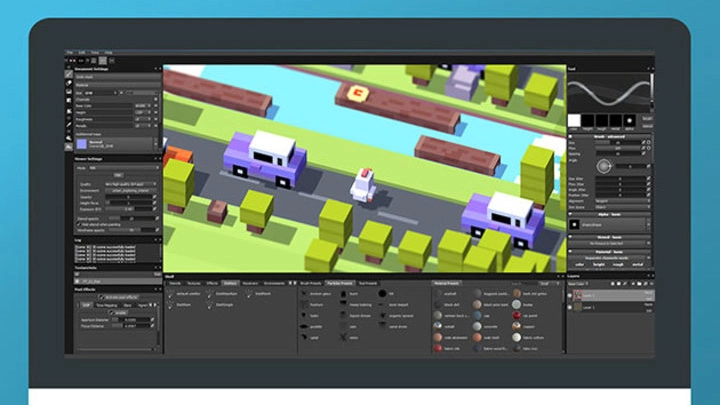
Task: Collapse the Material section in Tool panel
Action: [571, 252]
